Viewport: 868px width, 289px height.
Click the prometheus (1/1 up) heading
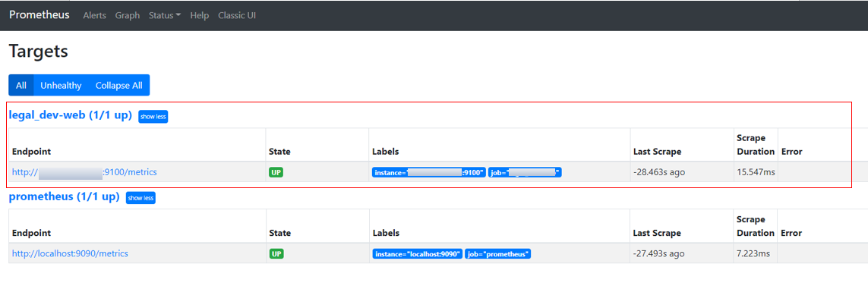coord(65,196)
